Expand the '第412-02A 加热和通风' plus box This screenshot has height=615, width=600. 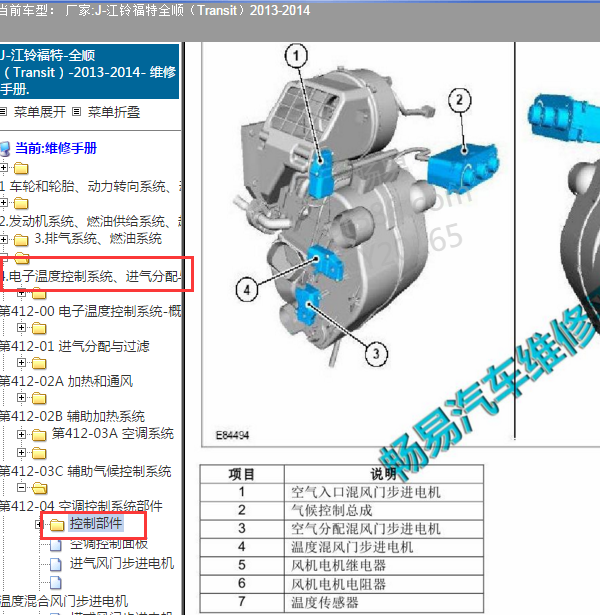(x=21, y=362)
